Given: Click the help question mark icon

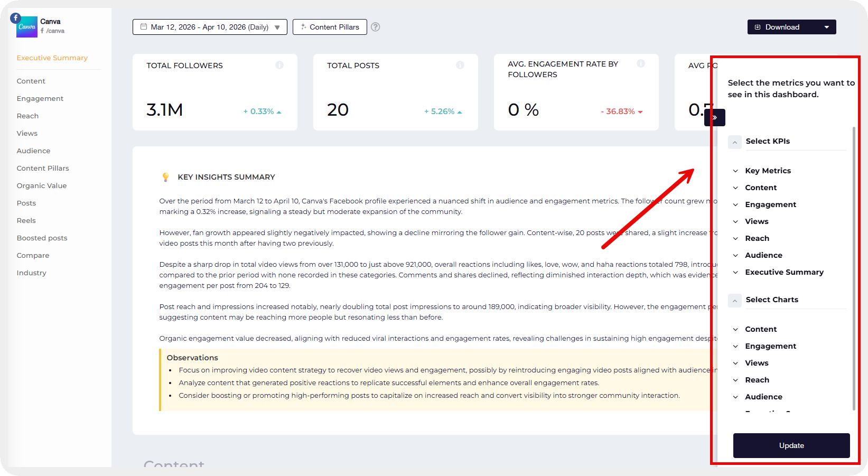Looking at the screenshot, I should pyautogui.click(x=376, y=27).
